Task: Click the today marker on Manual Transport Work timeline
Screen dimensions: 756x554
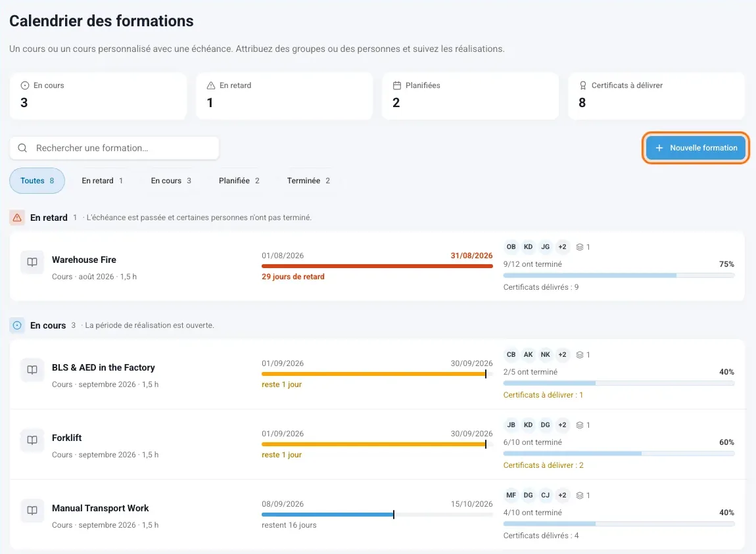Action: pos(394,515)
